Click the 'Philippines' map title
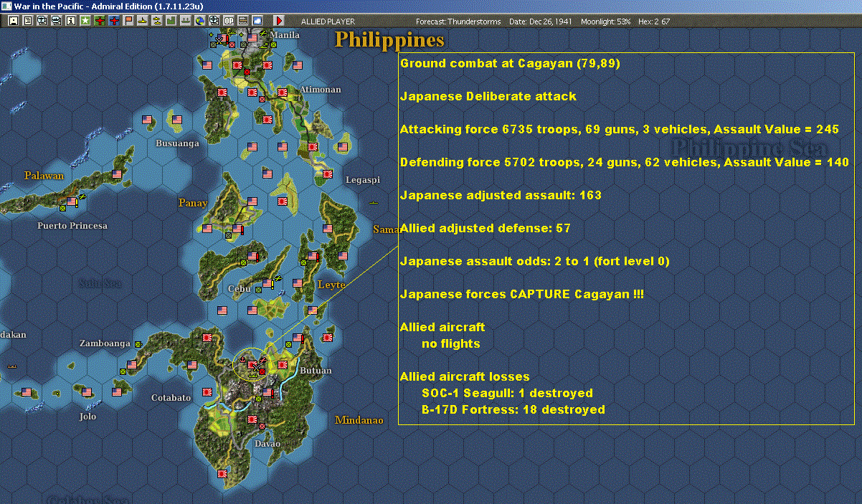862x504 pixels. click(389, 39)
